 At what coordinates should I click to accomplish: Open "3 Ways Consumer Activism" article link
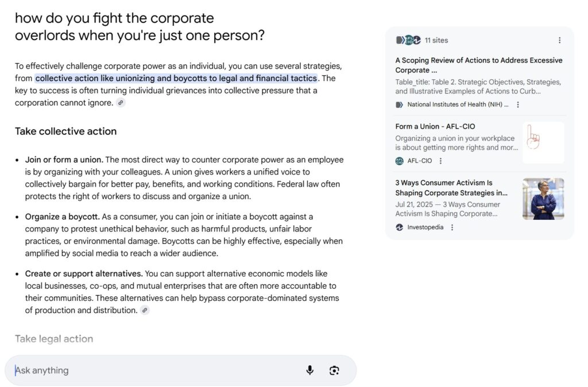(451, 188)
